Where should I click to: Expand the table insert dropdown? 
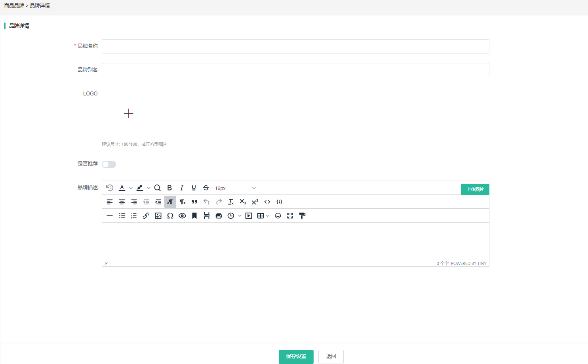click(x=268, y=216)
